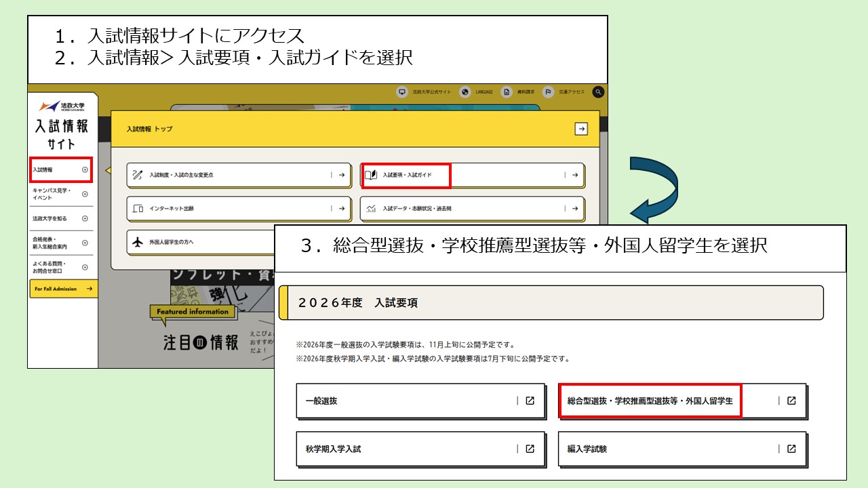Click 注目の情報 heading

201,342
